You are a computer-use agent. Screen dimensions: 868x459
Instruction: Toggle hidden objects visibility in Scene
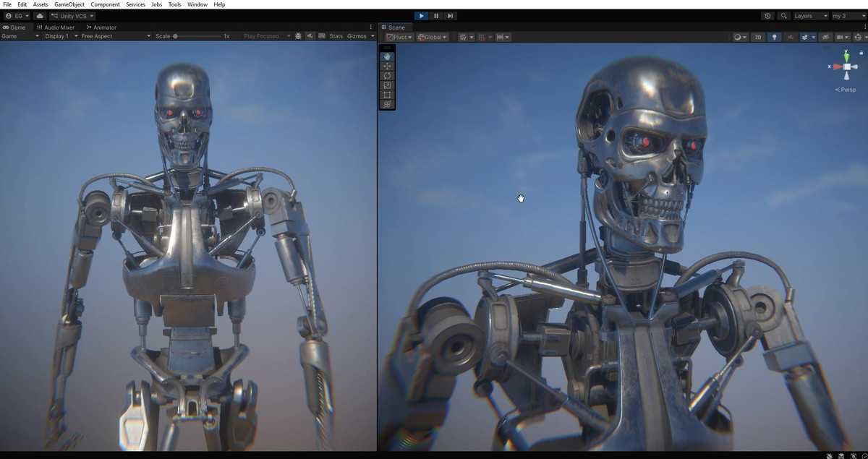pos(825,37)
